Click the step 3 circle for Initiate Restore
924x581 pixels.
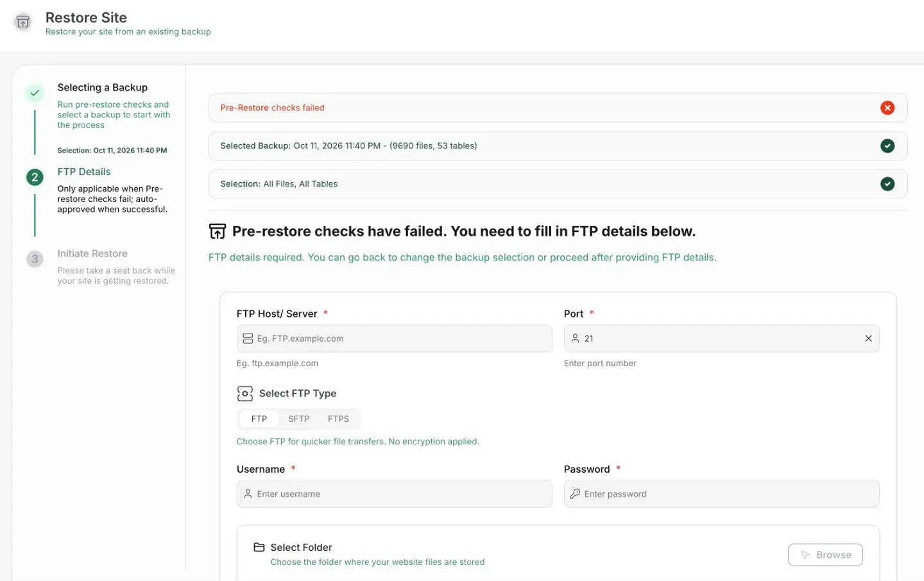pos(35,259)
